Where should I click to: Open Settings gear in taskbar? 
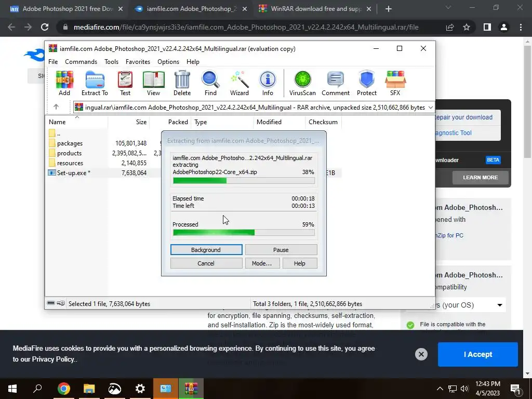140,389
